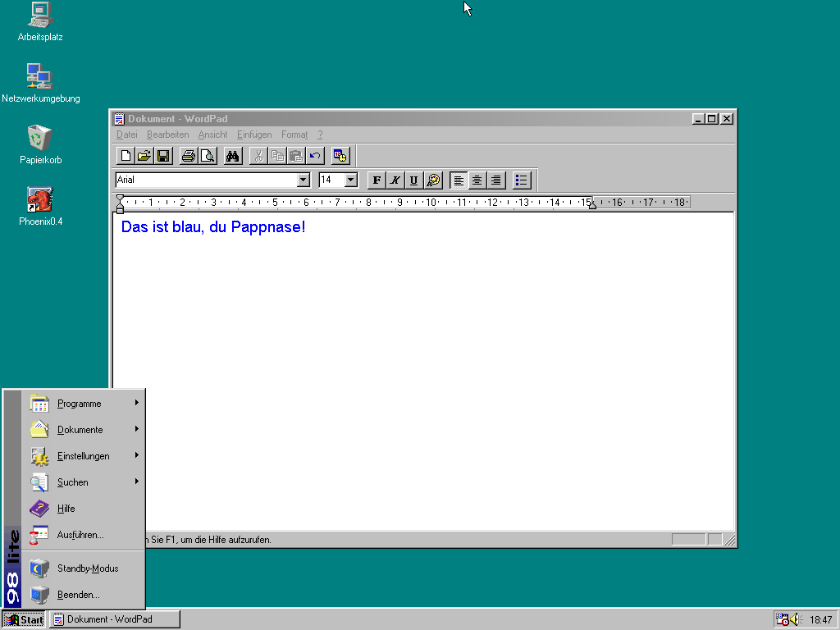The height and width of the screenshot is (630, 840).
Task: Align text left
Action: [x=459, y=180]
